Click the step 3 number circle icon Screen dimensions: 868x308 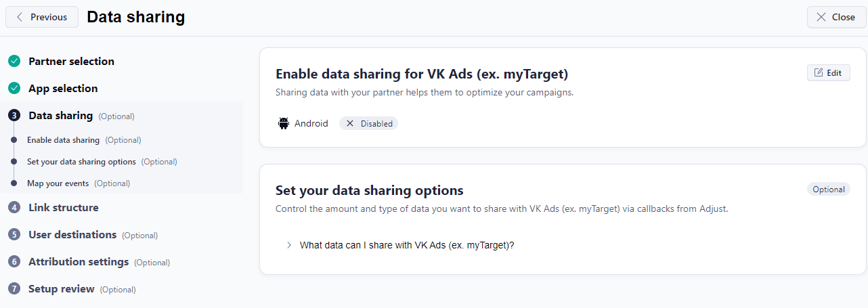pos(14,116)
